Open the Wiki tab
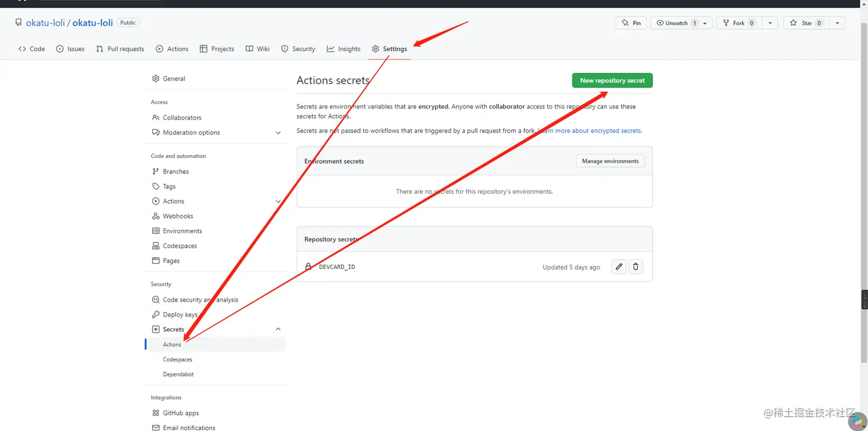 [258, 49]
